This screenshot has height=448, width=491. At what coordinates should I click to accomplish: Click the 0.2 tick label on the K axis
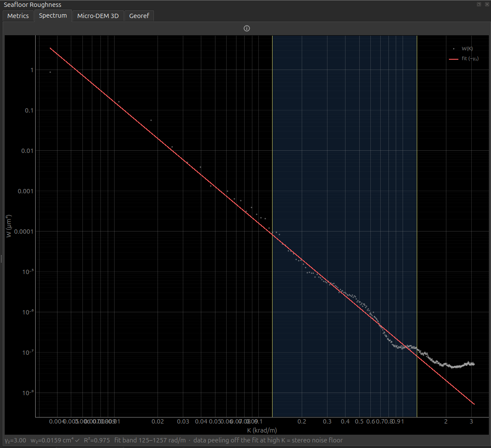click(x=302, y=421)
